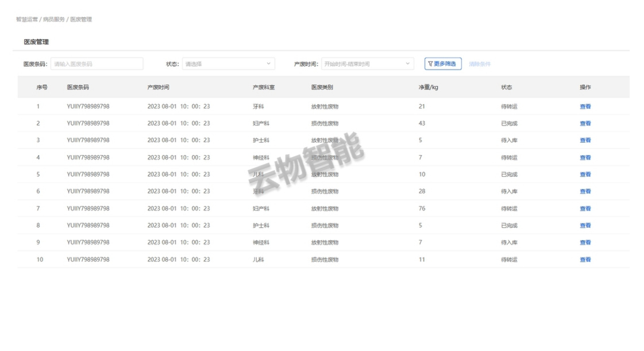Viewport: 644px width, 351px height.
Task: Click net weight 76 in row 7
Action: 422,209
